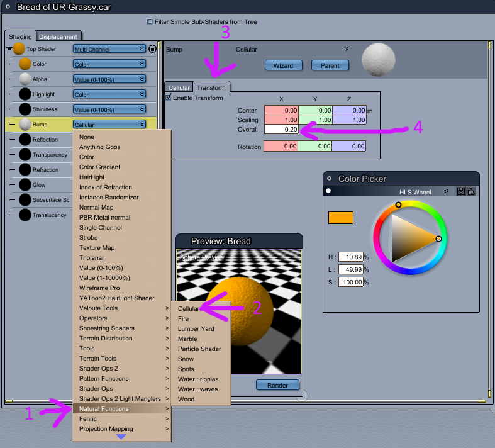Image resolution: width=495 pixels, height=448 pixels.
Task: Click the orange color swatch in Color Picker
Action: pyautogui.click(x=341, y=218)
